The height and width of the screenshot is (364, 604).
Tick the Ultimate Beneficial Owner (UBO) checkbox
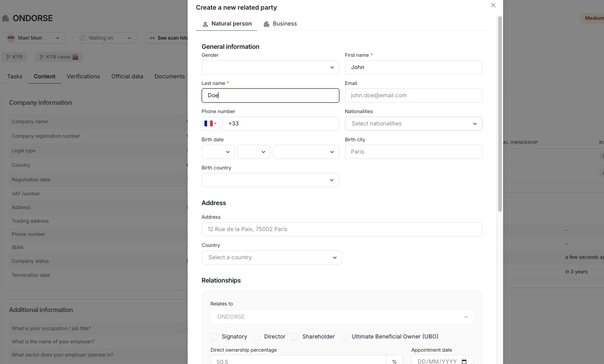pos(344,337)
